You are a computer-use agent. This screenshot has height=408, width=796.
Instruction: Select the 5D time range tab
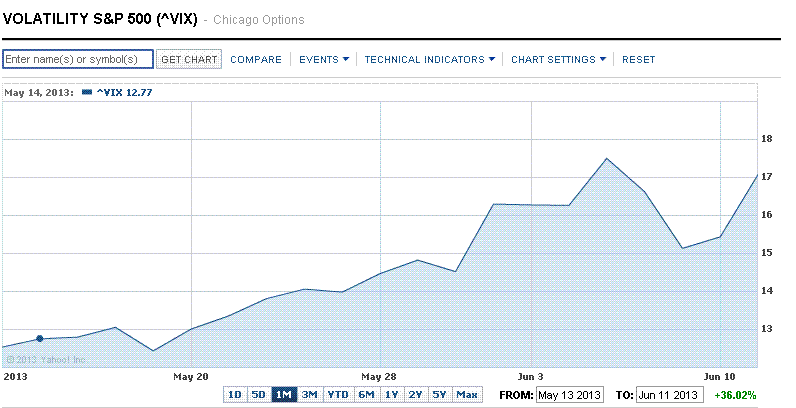pos(258,395)
